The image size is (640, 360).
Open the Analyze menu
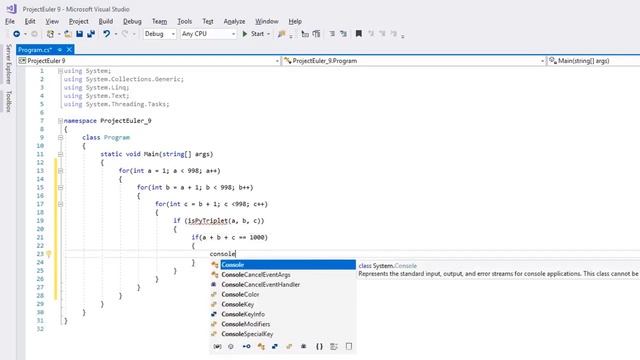coord(234,21)
